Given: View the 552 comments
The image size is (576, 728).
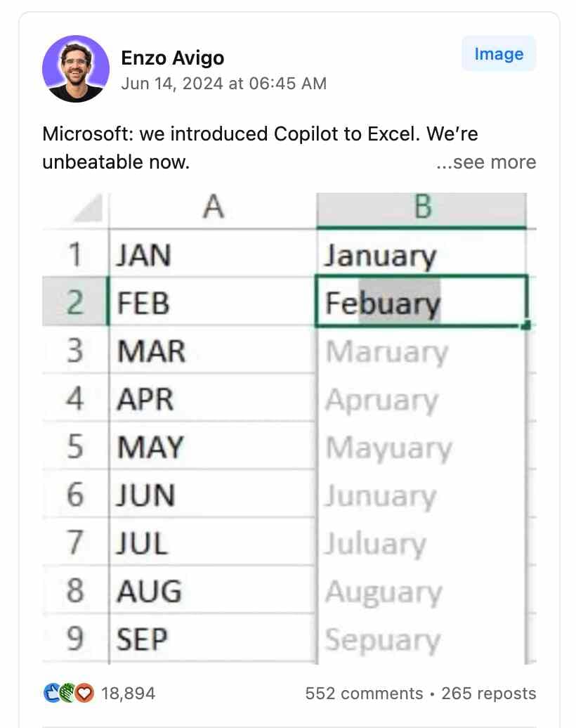Looking at the screenshot, I should (x=364, y=693).
